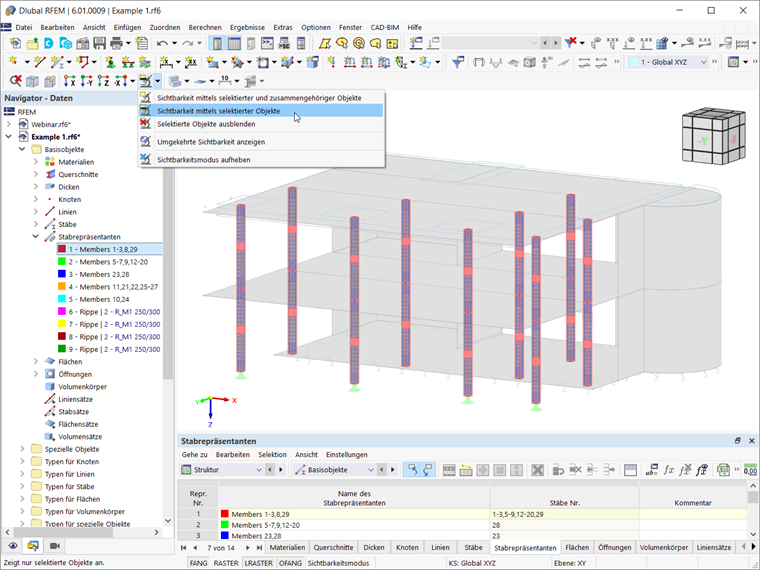Click the view in -Y direction icon
760x570 pixels.
pyautogui.click(x=87, y=81)
